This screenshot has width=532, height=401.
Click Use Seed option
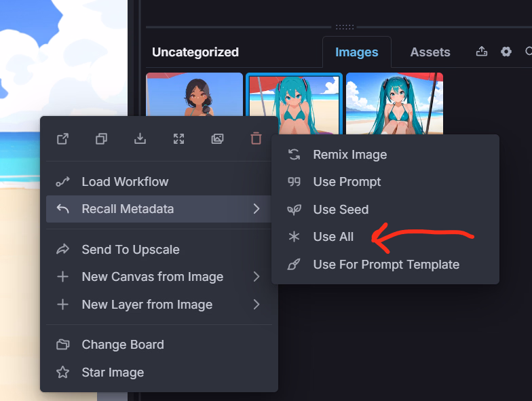385,210
